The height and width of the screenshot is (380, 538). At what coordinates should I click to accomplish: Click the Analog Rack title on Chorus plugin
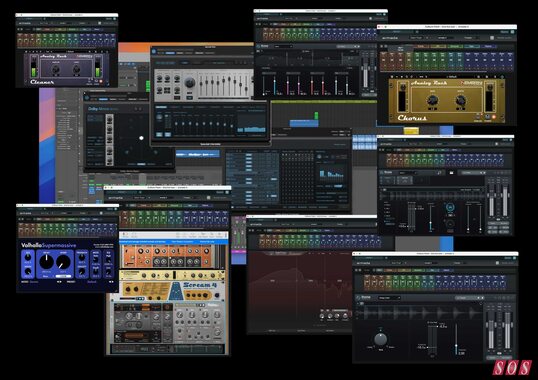tap(429, 83)
